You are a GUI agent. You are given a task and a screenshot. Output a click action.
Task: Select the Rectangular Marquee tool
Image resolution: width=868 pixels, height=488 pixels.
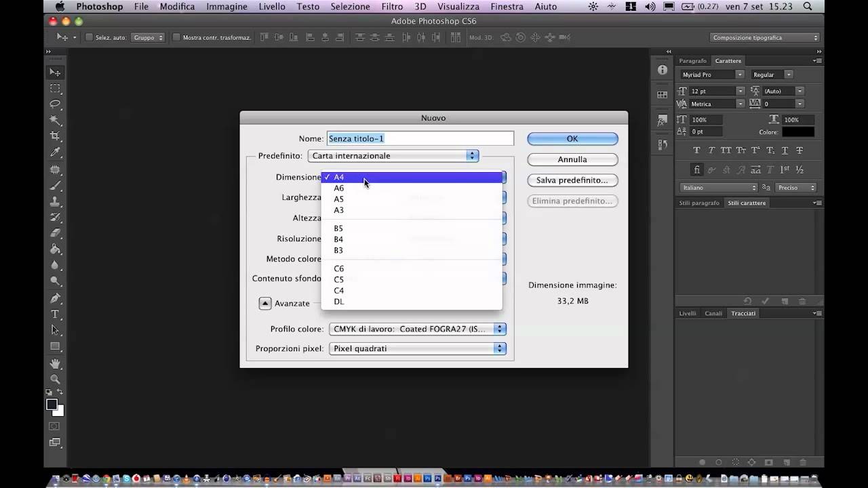[56, 89]
